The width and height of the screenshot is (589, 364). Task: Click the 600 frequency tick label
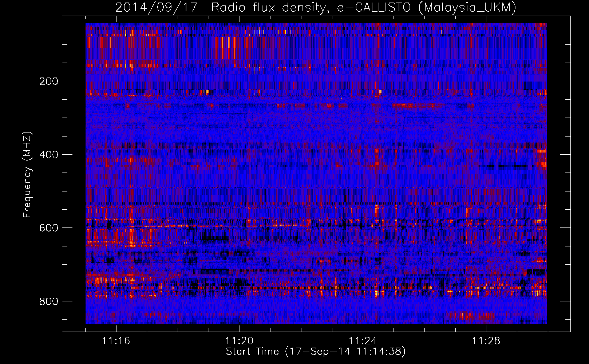[48, 228]
